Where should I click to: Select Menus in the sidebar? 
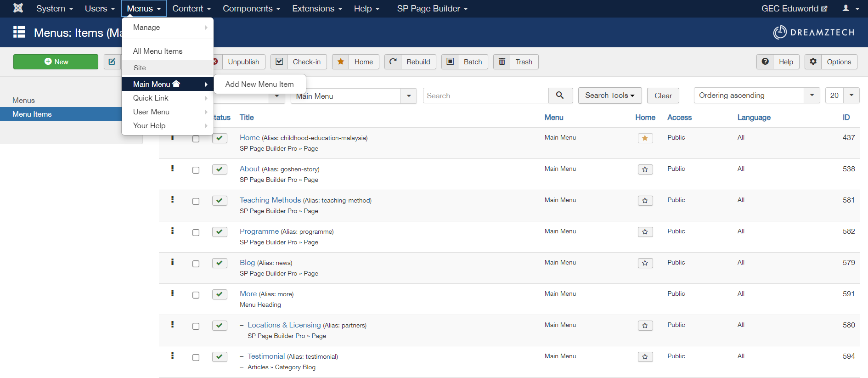[23, 100]
